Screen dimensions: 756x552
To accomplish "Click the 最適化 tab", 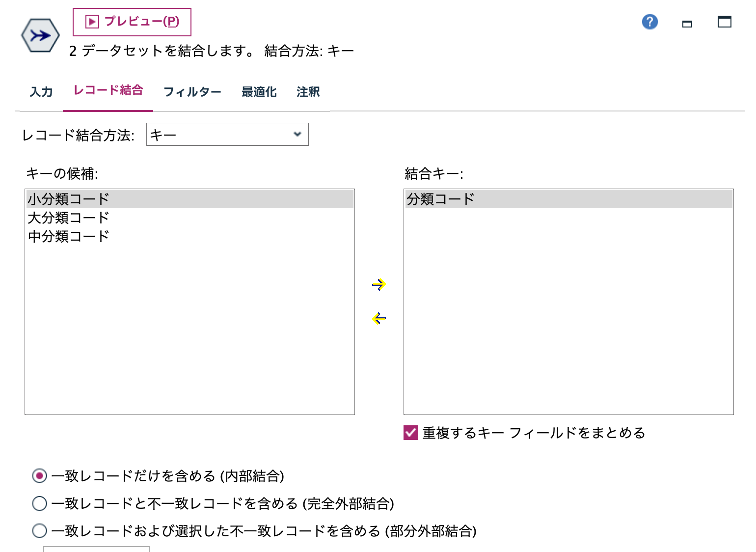I will coord(259,92).
